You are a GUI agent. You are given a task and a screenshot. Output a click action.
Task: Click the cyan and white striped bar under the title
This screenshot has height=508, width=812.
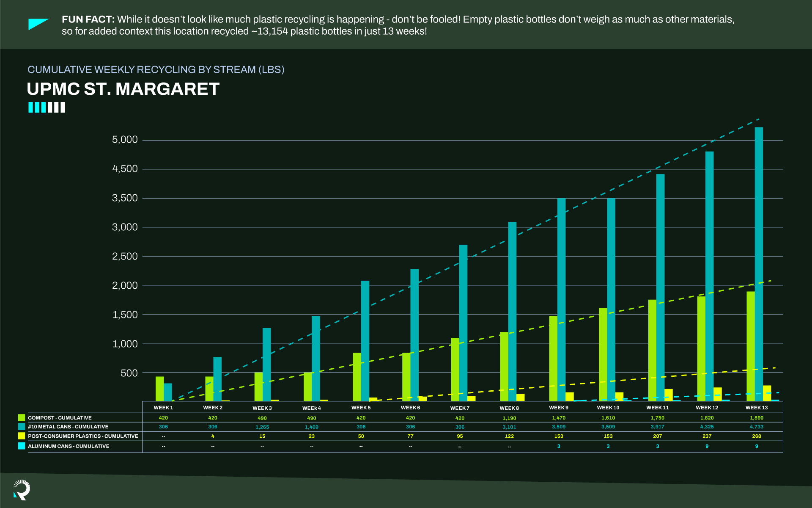[47, 108]
